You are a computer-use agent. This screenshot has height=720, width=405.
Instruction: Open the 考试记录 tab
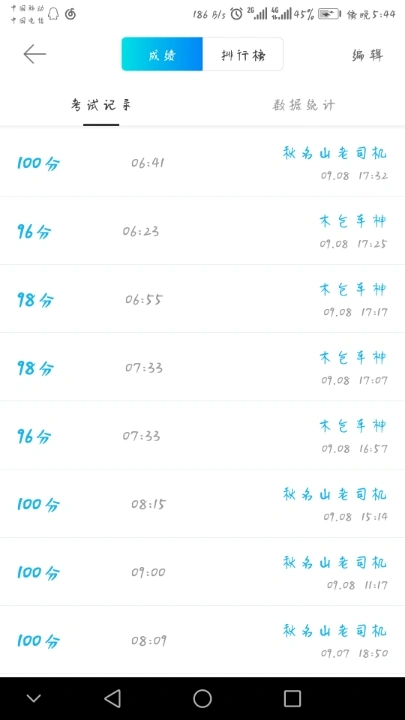[101, 105]
